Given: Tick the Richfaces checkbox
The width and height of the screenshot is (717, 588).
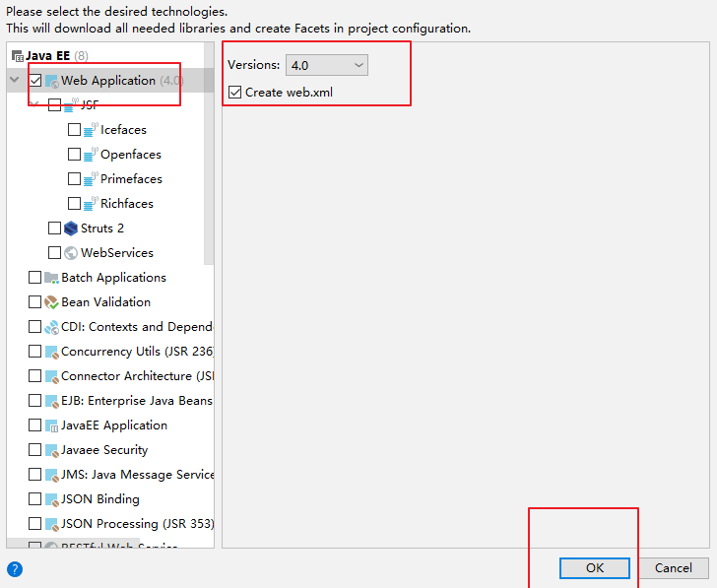Looking at the screenshot, I should pos(74,204).
